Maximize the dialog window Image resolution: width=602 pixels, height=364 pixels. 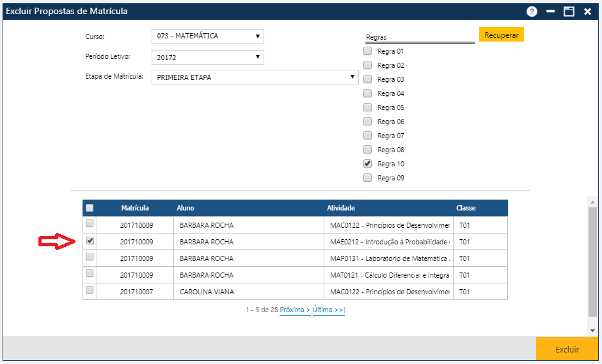coord(568,12)
